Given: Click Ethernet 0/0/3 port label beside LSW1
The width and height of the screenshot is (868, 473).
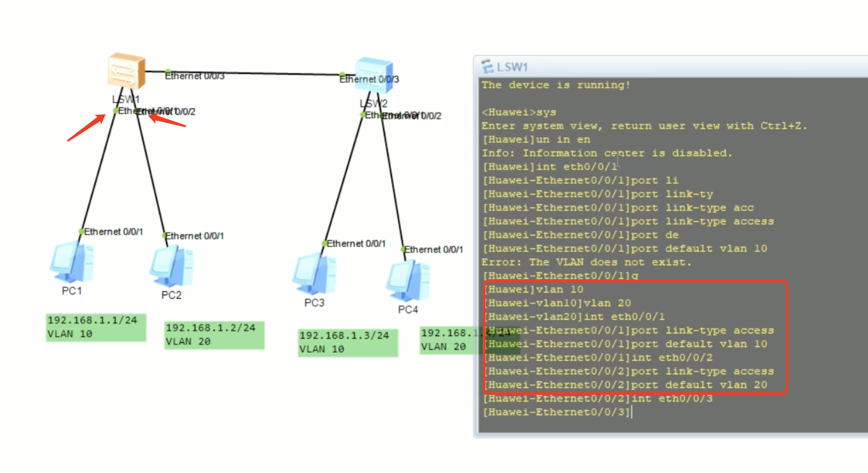Looking at the screenshot, I should pyautogui.click(x=194, y=76).
